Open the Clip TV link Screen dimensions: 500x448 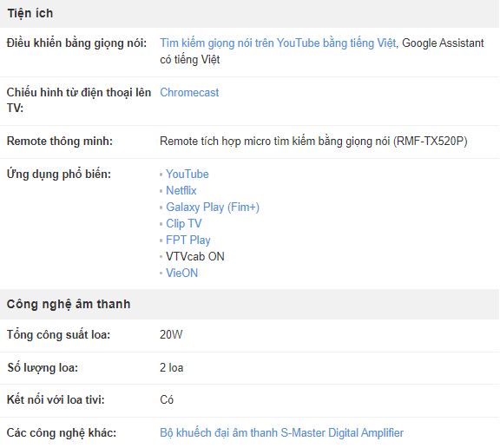tap(184, 223)
